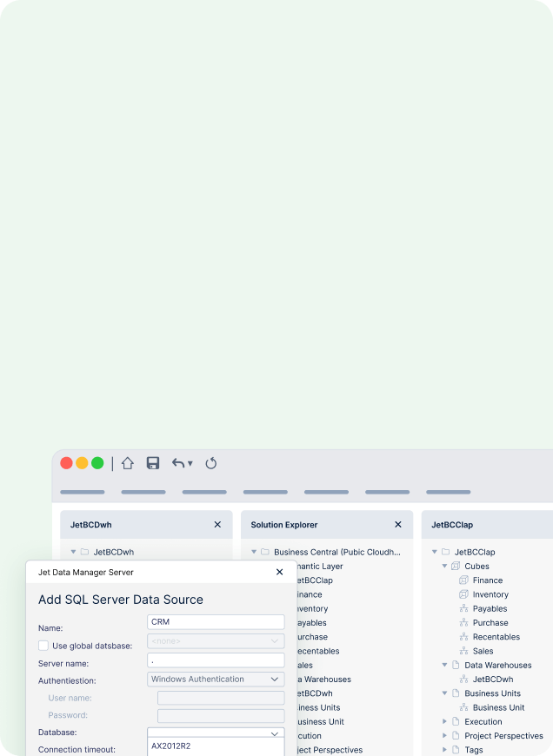Expand the Execution tree node
Image resolution: width=553 pixels, height=756 pixels.
(444, 722)
